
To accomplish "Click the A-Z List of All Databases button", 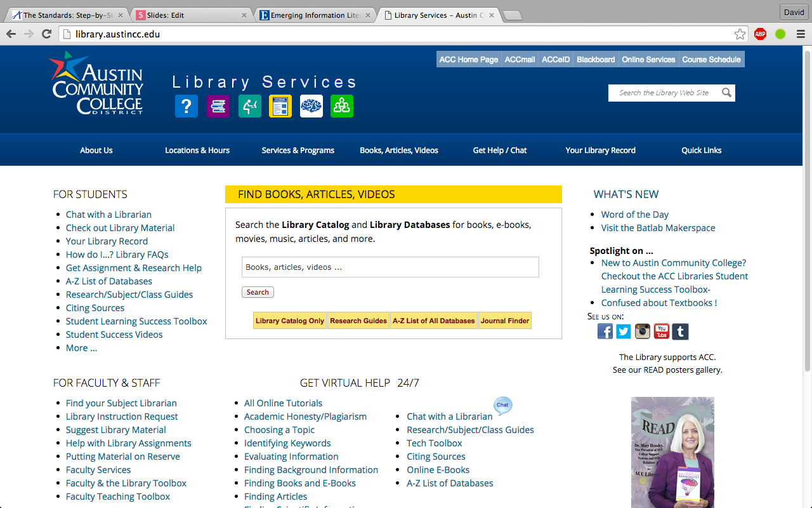I will [434, 321].
